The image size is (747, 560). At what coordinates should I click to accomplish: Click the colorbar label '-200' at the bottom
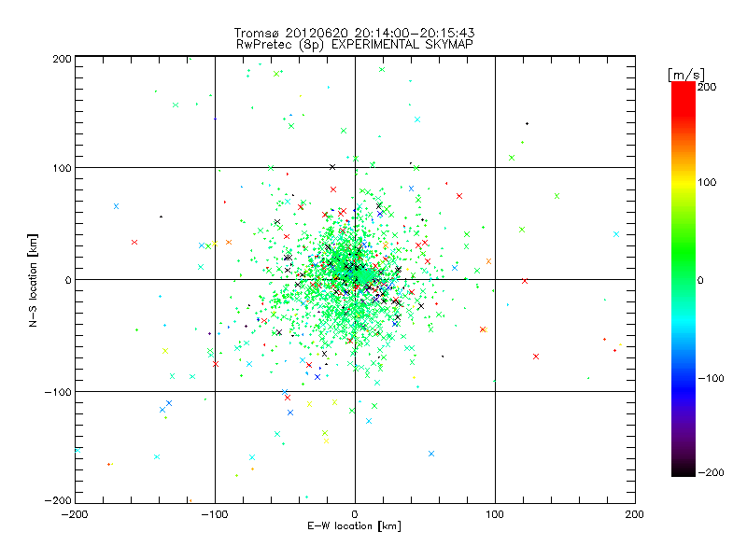coord(711,472)
